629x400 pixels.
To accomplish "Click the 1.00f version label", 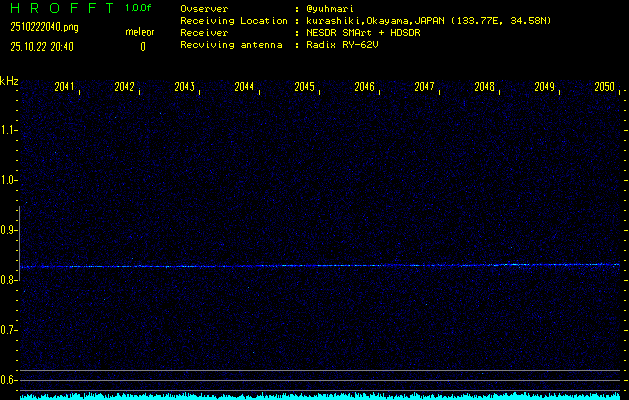I will (x=139, y=9).
